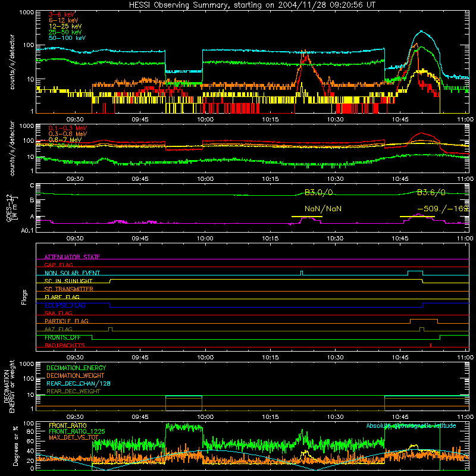Image resolution: width=476 pixels, height=476 pixels.
Task: Click the SAA_FLAG label
Action: click(x=58, y=313)
